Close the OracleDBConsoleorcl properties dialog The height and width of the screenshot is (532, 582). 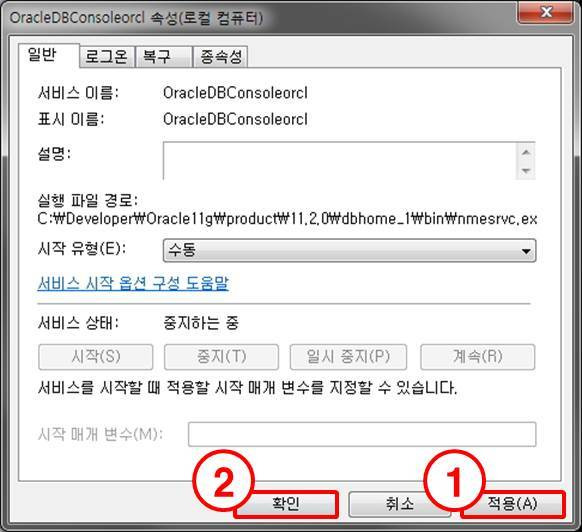coord(545,13)
